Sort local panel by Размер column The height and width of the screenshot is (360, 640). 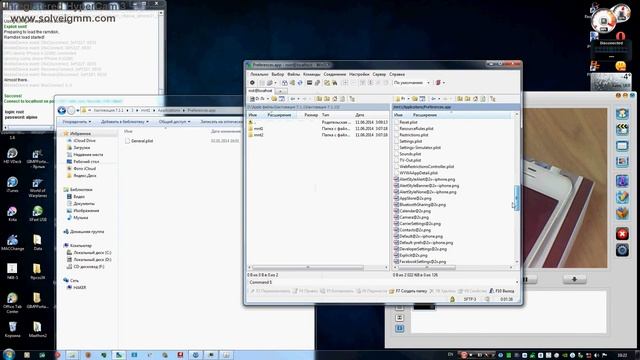[311, 115]
